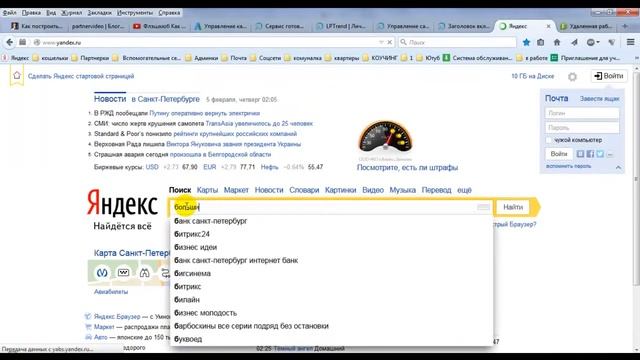Clear the address bar with the X button
The height and width of the screenshot is (360, 640).
pos(390,42)
